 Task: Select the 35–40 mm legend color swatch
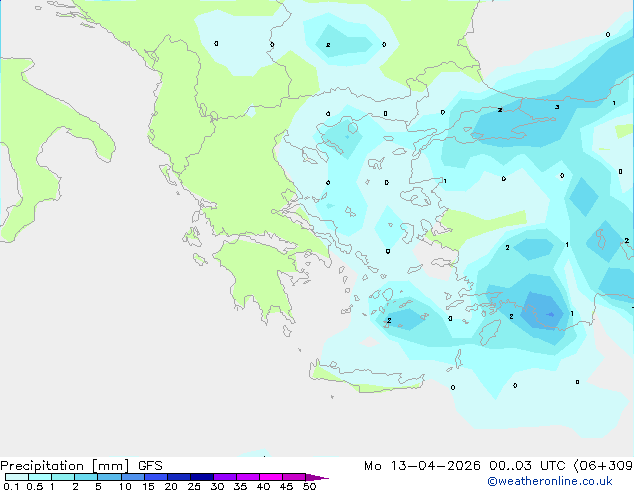coord(247,477)
